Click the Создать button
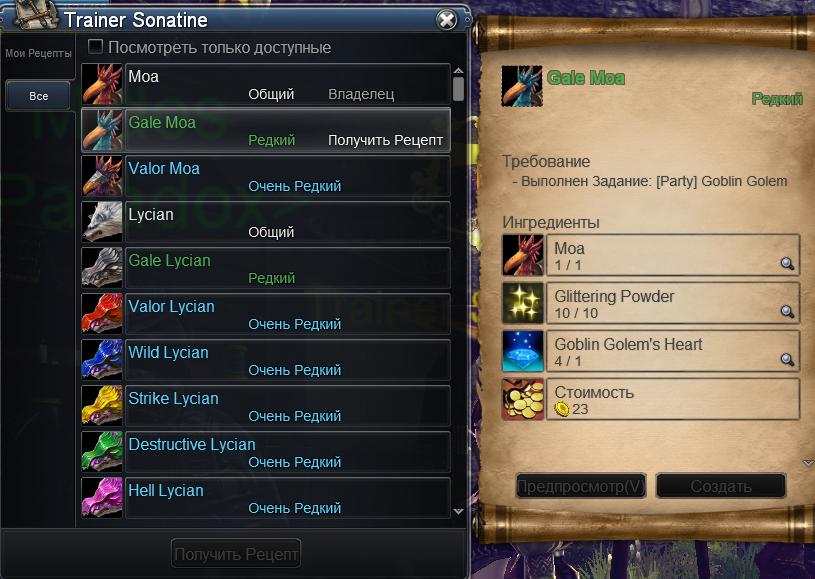The height and width of the screenshot is (579, 815). (x=721, y=486)
